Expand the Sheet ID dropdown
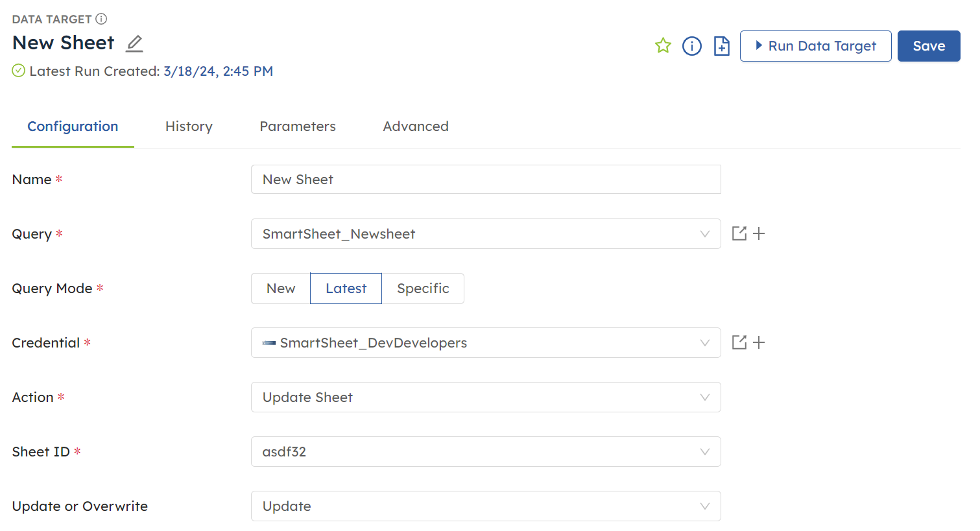The height and width of the screenshot is (531, 980). coord(486,451)
